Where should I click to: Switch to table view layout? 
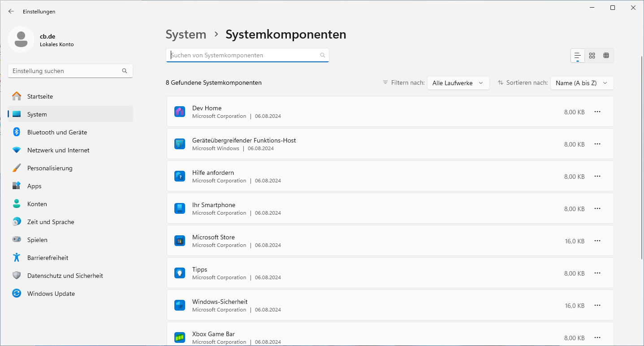click(x=606, y=55)
